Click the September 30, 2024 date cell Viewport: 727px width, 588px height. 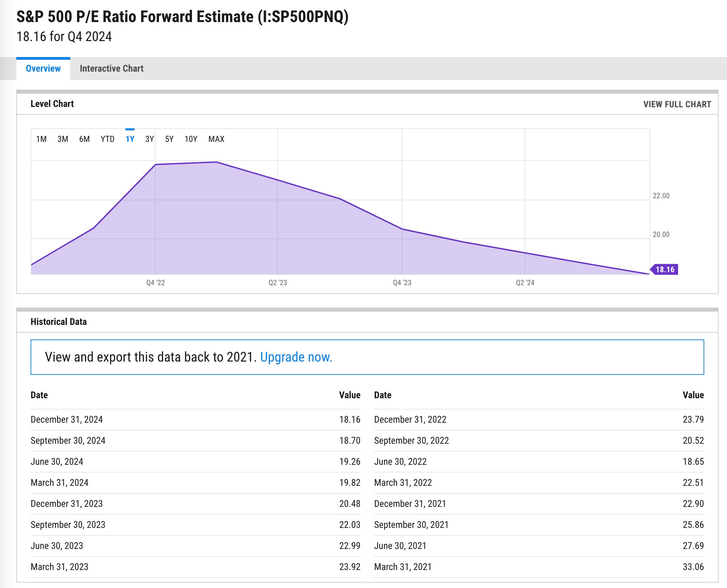pyautogui.click(x=68, y=441)
